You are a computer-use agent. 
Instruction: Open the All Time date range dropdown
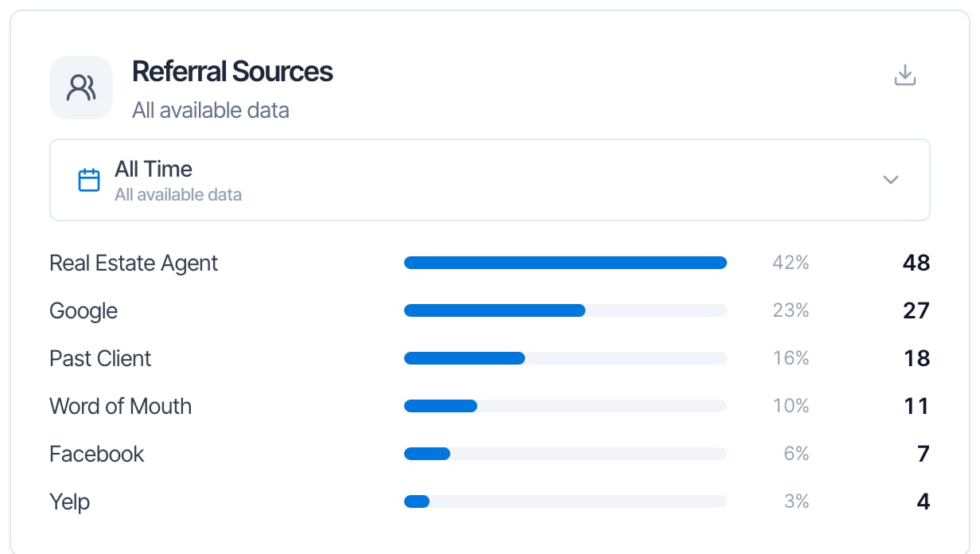[490, 180]
